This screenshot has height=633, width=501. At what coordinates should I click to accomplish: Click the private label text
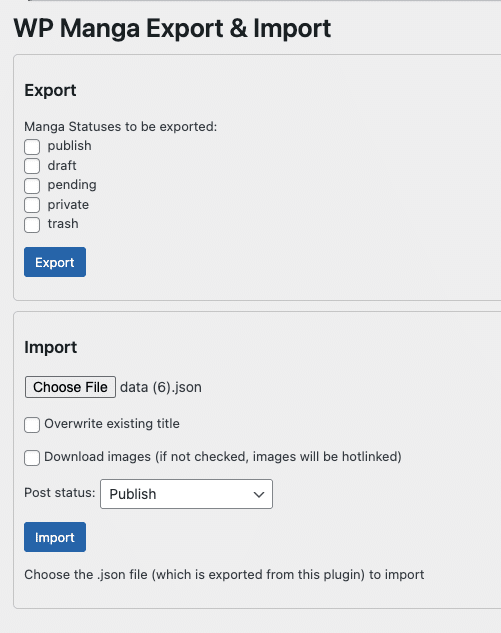click(x=68, y=205)
